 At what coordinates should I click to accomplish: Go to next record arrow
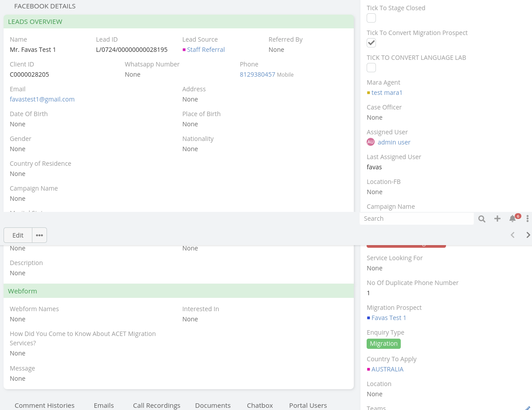point(528,235)
